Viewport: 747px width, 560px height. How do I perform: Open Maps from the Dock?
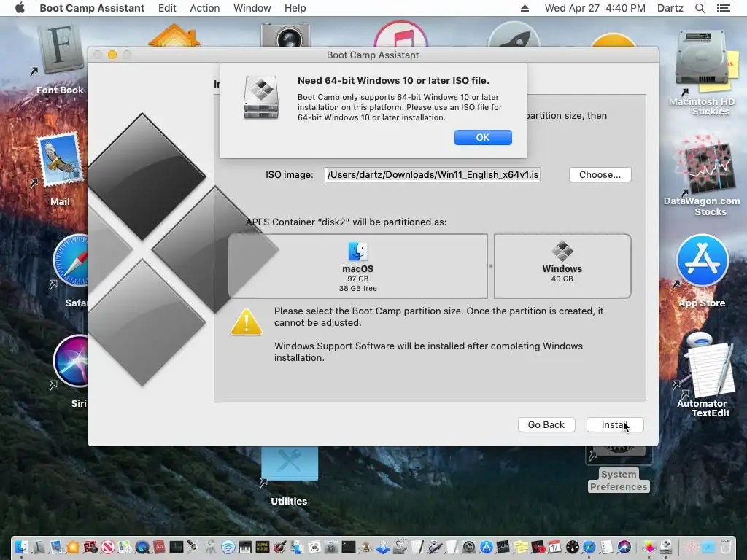tap(125, 548)
